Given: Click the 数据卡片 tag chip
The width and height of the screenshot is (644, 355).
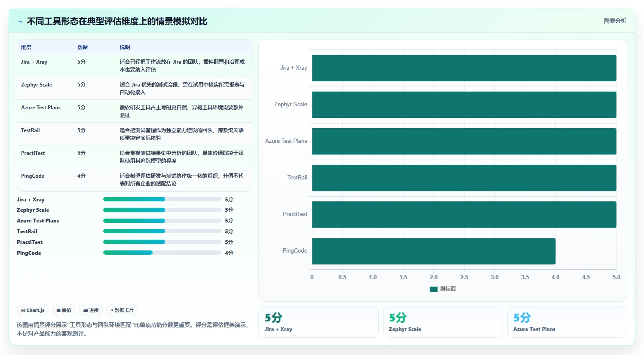Looking at the screenshot, I should 122,310.
